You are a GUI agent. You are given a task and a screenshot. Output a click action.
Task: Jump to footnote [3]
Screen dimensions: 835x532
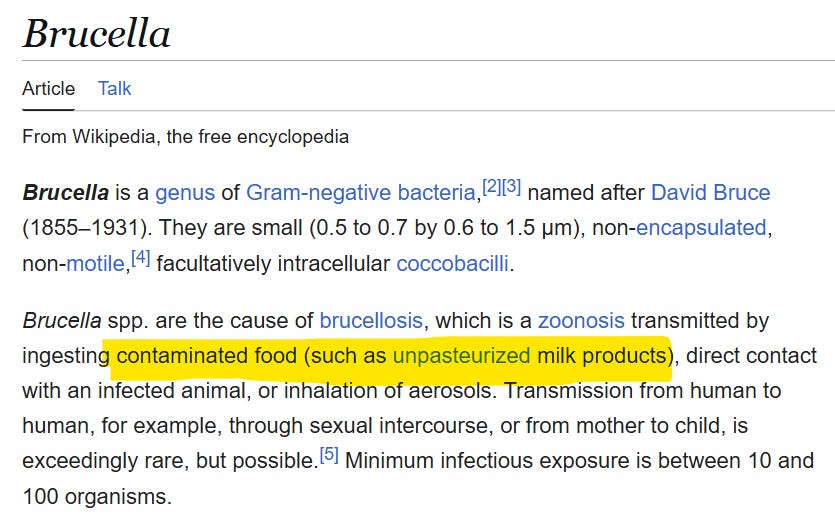pos(511,186)
